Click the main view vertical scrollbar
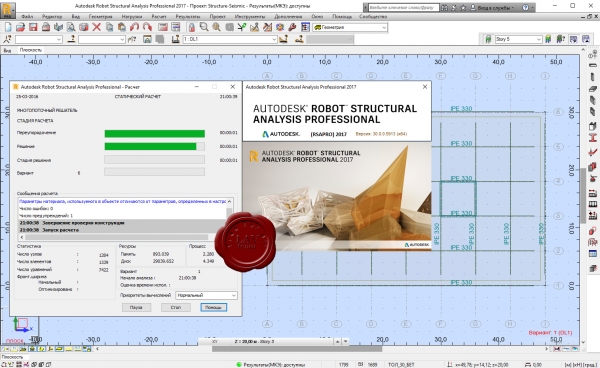Viewport: 600px width, 368px height. 583,195
